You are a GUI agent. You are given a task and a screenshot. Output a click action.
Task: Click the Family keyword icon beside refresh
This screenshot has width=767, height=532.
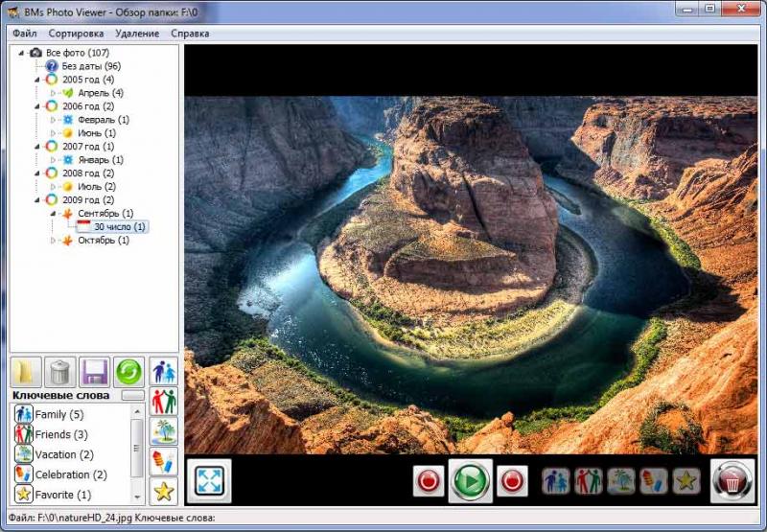tap(163, 372)
